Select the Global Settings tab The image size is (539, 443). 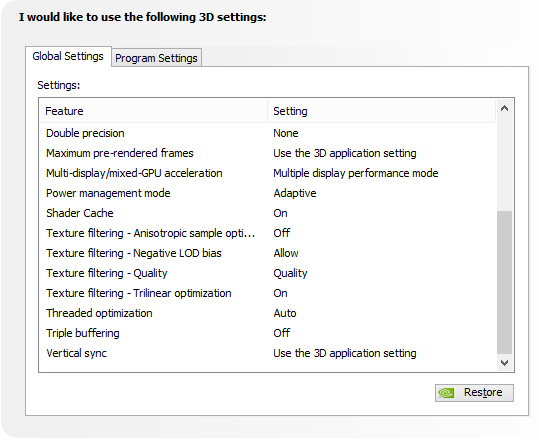click(x=68, y=56)
